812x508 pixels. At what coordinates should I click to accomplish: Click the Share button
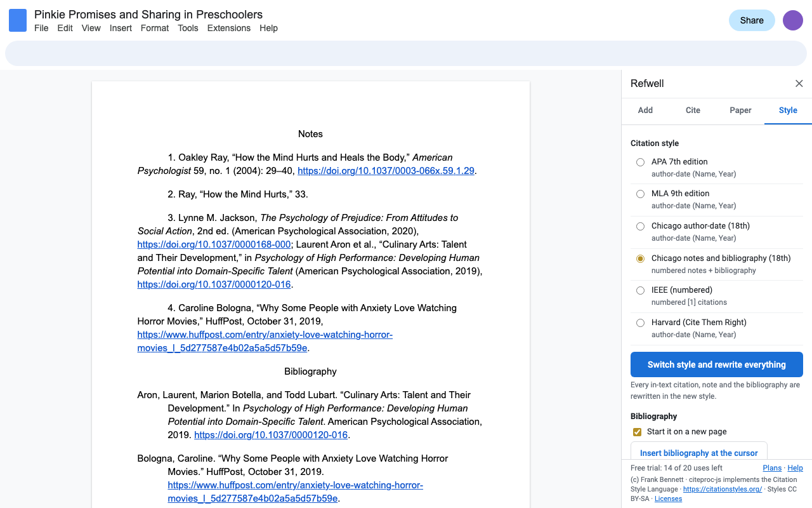click(752, 20)
